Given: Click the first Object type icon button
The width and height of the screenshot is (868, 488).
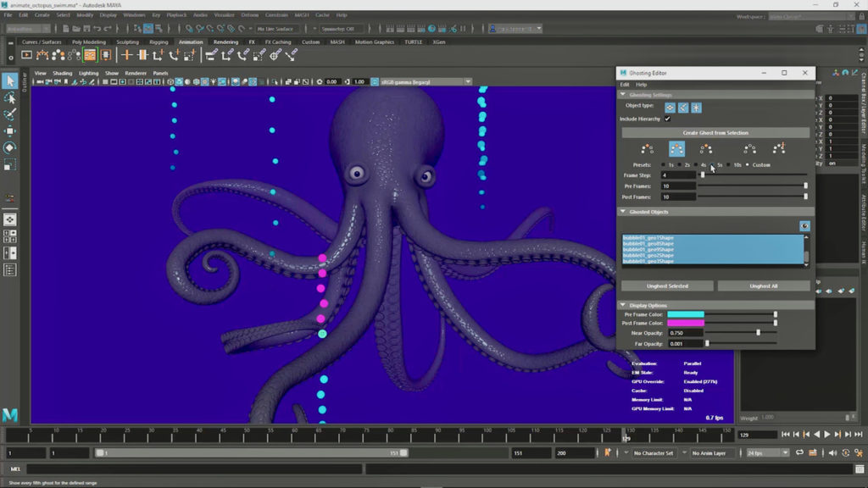Looking at the screenshot, I should pos(670,108).
